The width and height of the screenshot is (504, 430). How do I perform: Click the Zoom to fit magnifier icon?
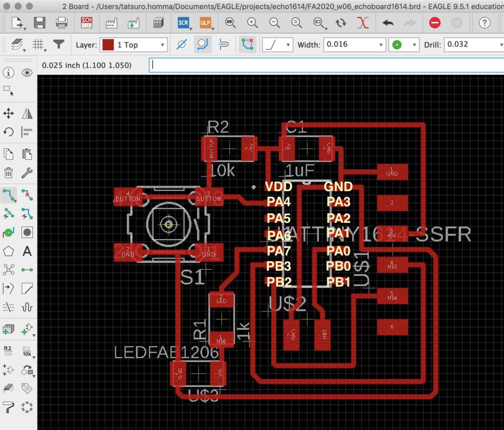[230, 23]
